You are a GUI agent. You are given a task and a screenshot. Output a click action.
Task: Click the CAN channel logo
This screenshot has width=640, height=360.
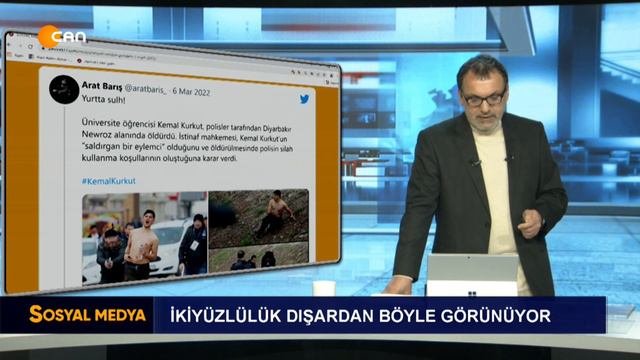(62, 36)
